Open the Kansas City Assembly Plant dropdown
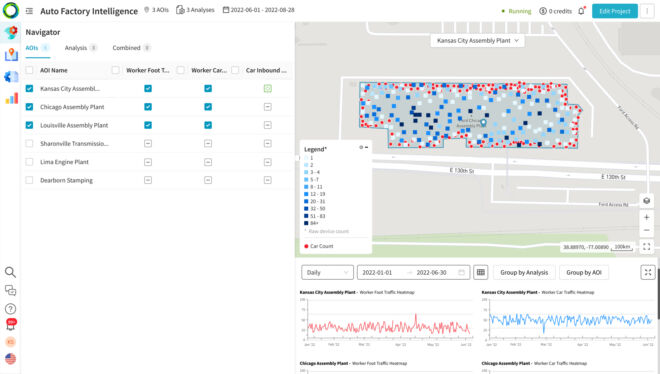Image resolution: width=660 pixels, height=374 pixels. coord(477,40)
